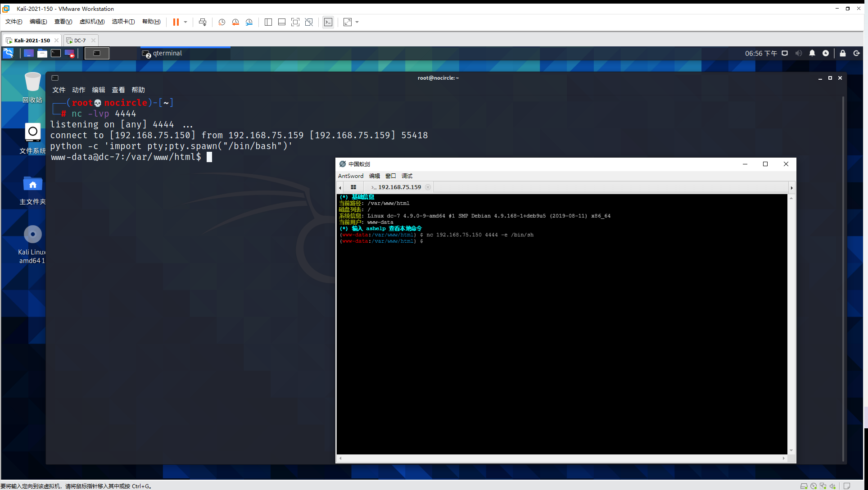Lock the screen with the padlock icon
Image resolution: width=868 pixels, height=490 pixels.
[843, 53]
